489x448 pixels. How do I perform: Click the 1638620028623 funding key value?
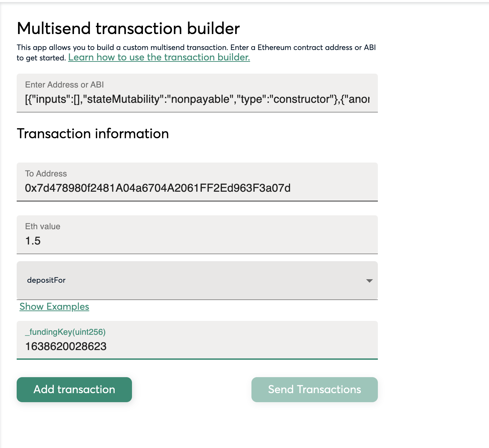66,347
